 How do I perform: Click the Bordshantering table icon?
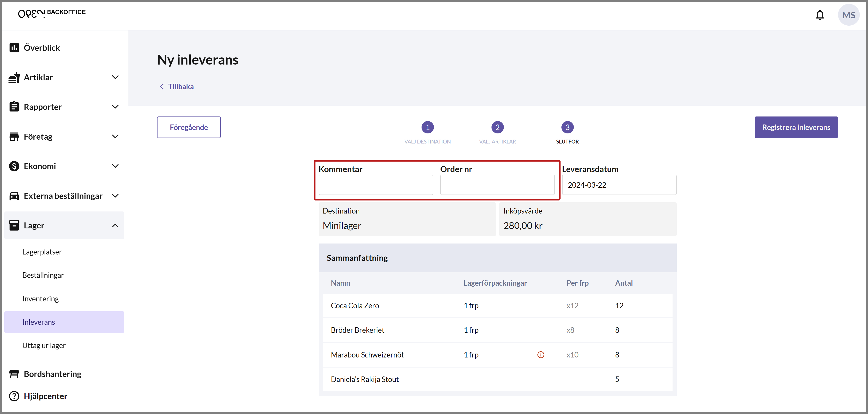(14, 373)
